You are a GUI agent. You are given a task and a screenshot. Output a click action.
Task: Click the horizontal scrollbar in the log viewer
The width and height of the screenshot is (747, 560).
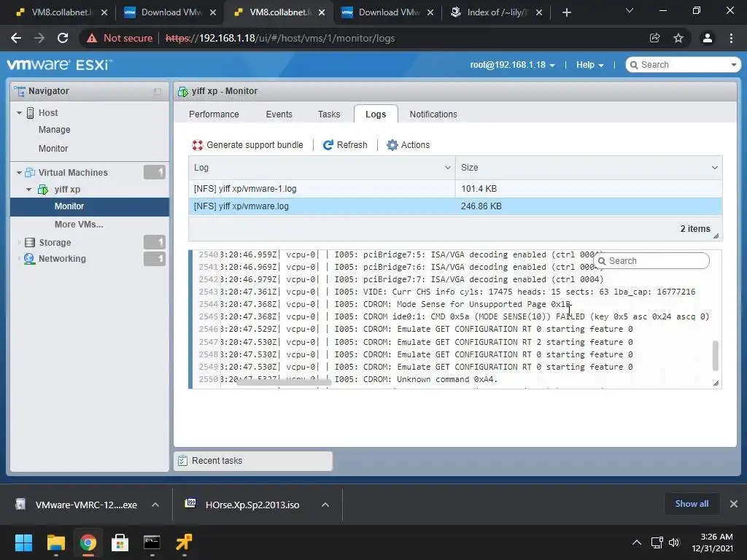point(284,381)
